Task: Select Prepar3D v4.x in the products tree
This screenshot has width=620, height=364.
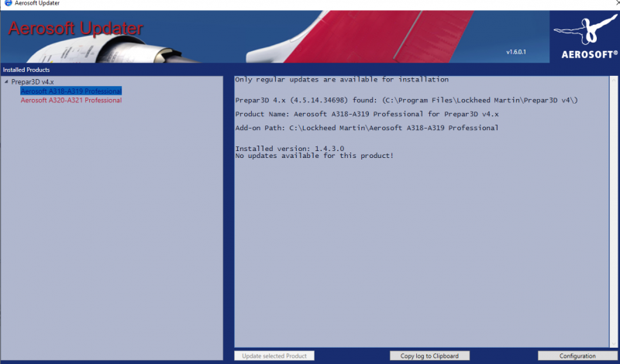Action: coord(33,82)
